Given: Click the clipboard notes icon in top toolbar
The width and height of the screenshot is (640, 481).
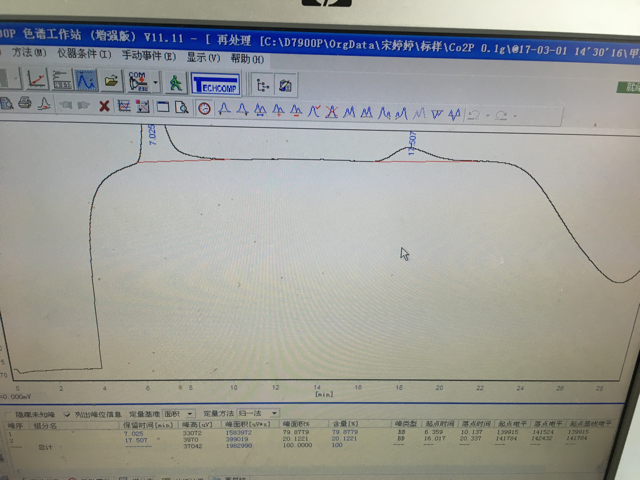Looking at the screenshot, I should pyautogui.click(x=285, y=86).
